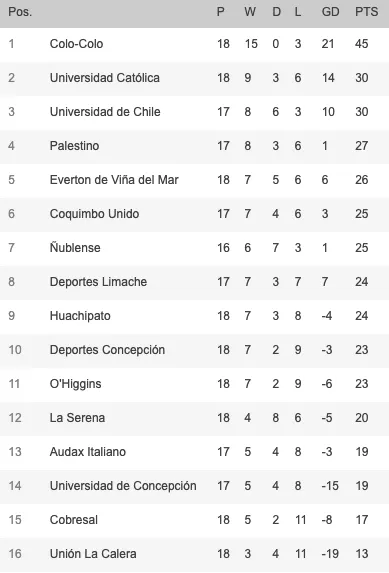Select Audax Italiano in the standings
389x573 pixels.
(88, 452)
